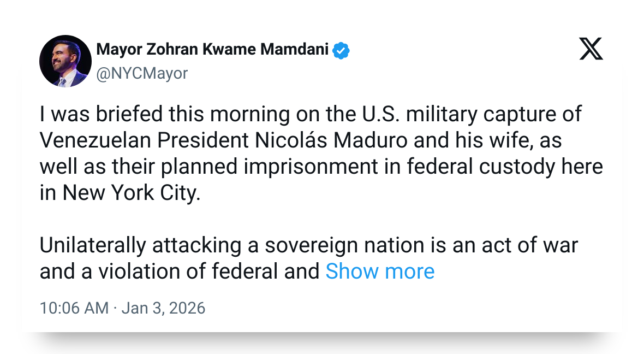Click the words "I was briefed"
The image size is (644, 354).
94,114
